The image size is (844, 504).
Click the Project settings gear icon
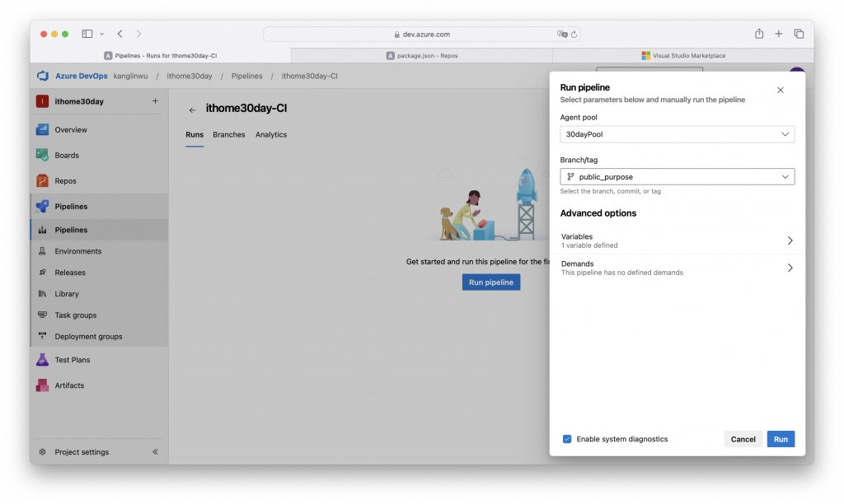click(43, 452)
